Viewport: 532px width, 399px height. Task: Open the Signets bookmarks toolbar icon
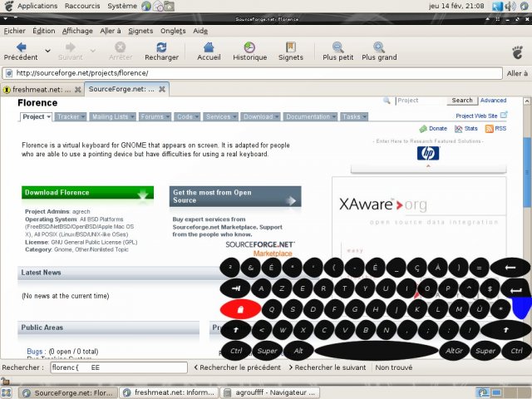click(290, 47)
